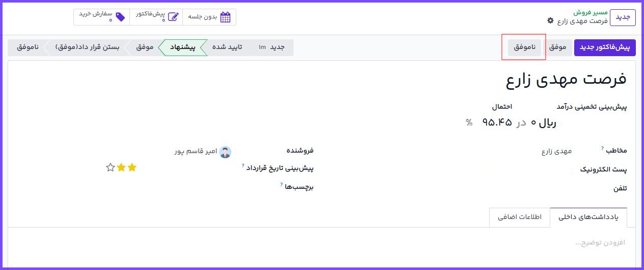Switch to the اطلاعات اضافی tab
This screenshot has width=644, height=270.
pyautogui.click(x=516, y=217)
